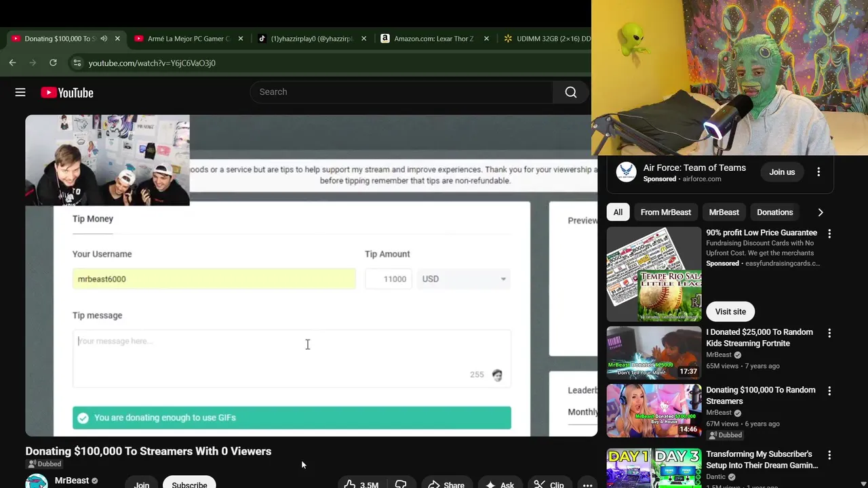
Task: Click the address bar URL
Action: [x=152, y=63]
